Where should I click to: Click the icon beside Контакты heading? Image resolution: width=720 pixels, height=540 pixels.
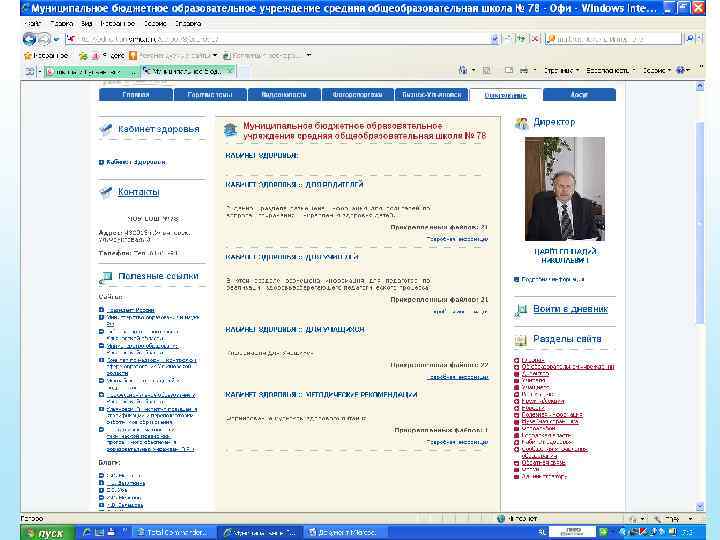[x=106, y=192]
